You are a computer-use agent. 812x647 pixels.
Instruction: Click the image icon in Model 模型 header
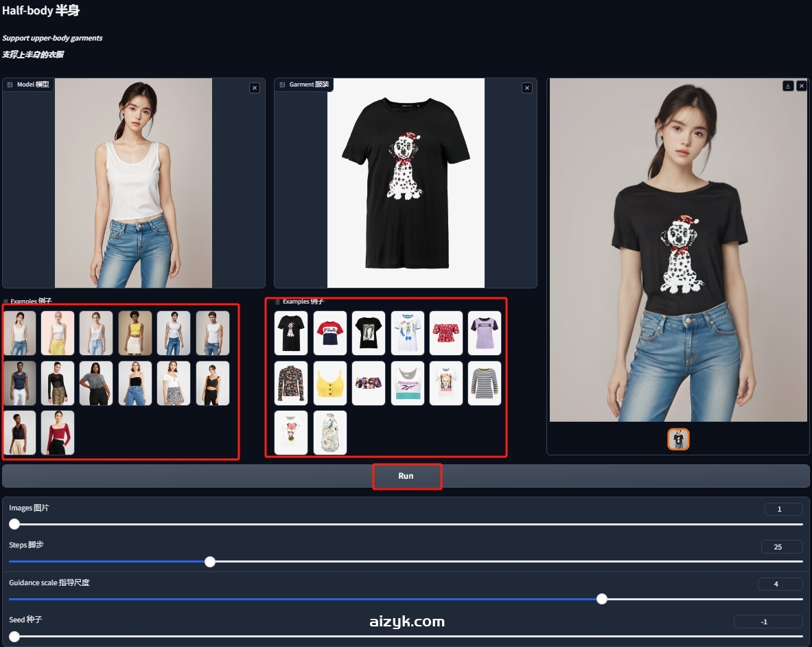[9, 84]
